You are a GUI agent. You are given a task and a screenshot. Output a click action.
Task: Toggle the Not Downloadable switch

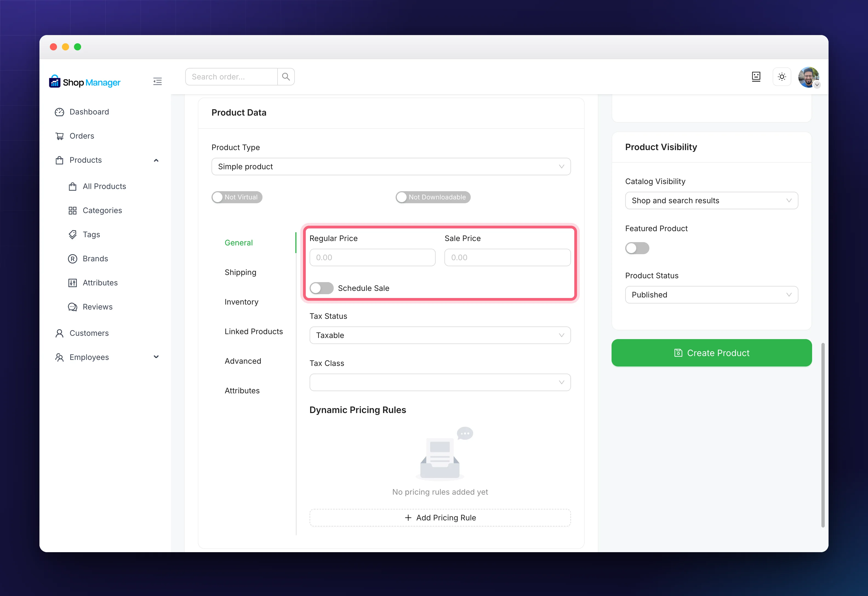(433, 197)
